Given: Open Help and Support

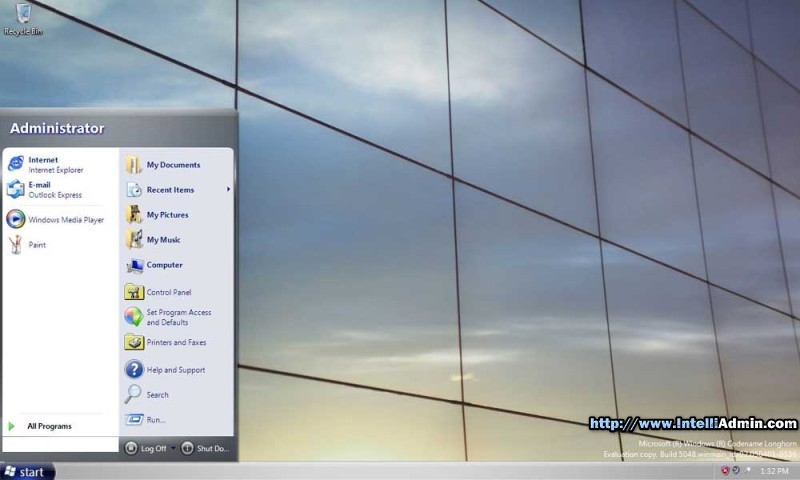Looking at the screenshot, I should point(177,370).
